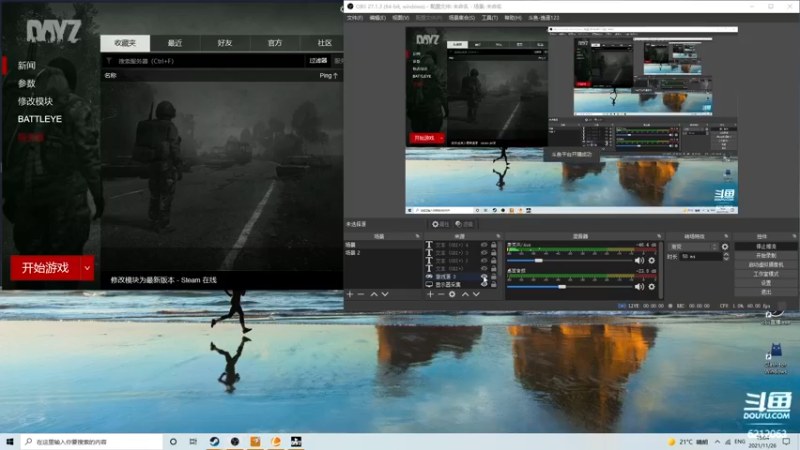
Task: Click 启动虚拟摄像机 in OBS controls
Action: (765, 265)
